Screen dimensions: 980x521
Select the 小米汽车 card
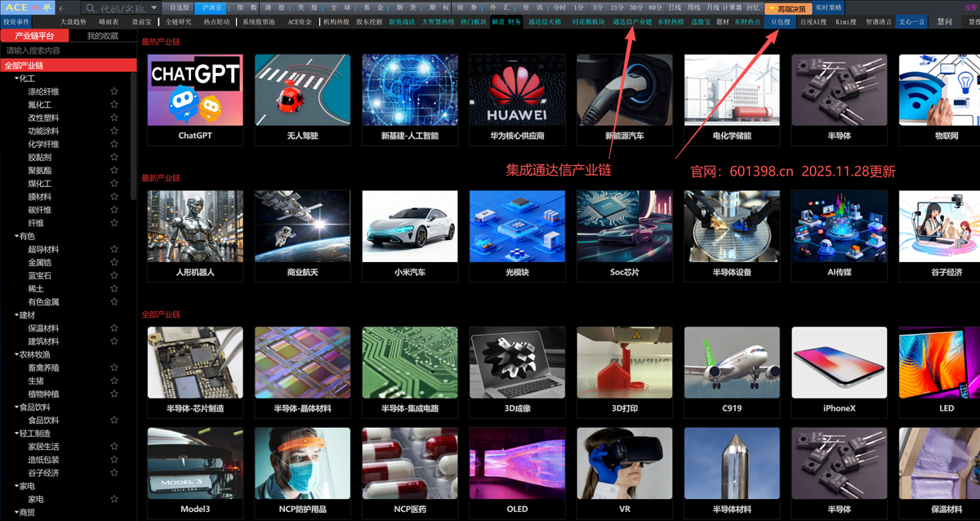(410, 237)
